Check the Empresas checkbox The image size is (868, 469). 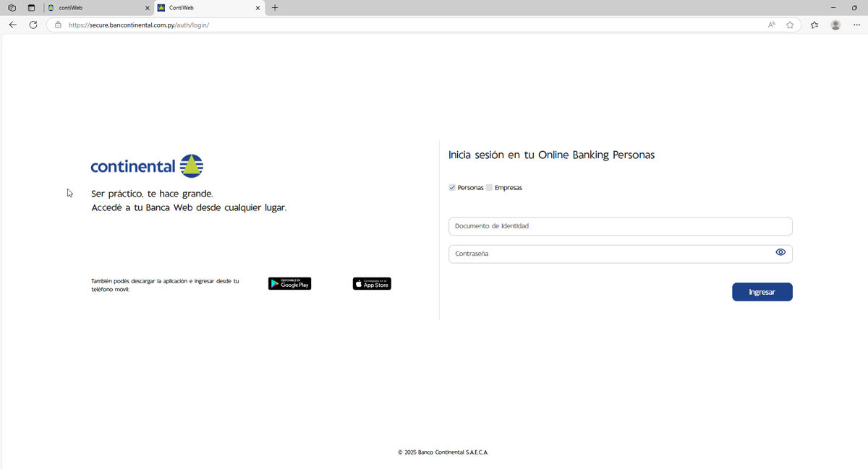click(490, 188)
